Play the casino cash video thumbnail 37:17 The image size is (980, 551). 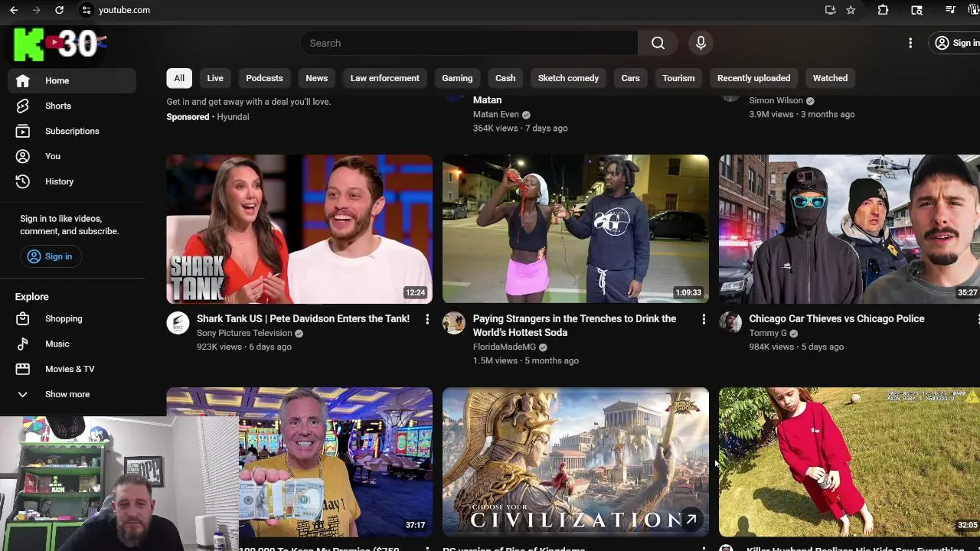(335, 462)
